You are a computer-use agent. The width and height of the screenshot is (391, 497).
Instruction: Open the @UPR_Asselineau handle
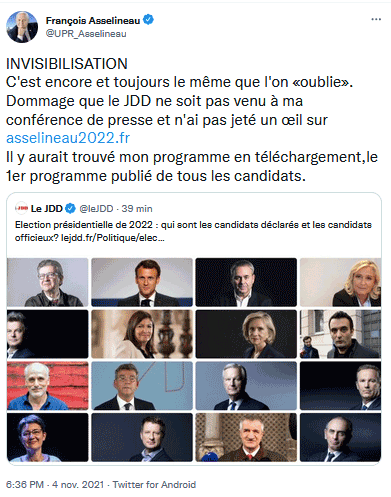(86, 34)
